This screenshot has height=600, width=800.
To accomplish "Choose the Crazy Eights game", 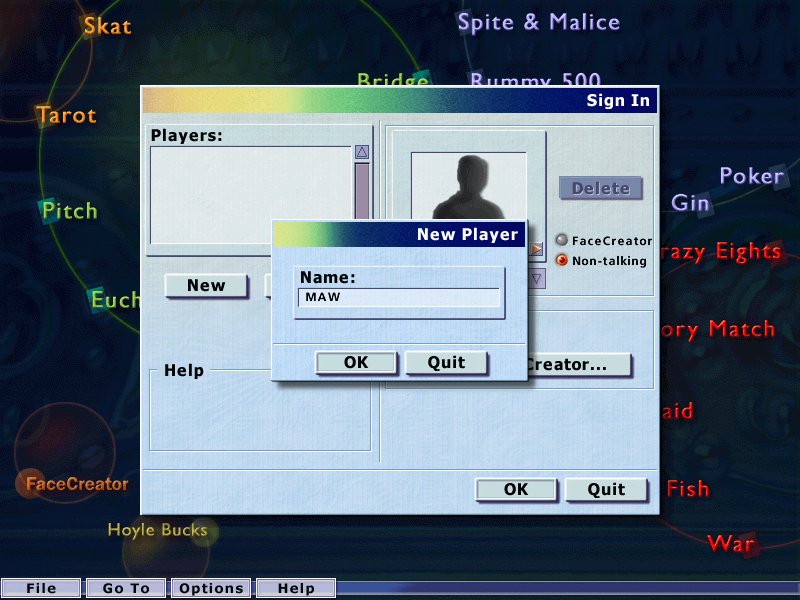I will 721,251.
